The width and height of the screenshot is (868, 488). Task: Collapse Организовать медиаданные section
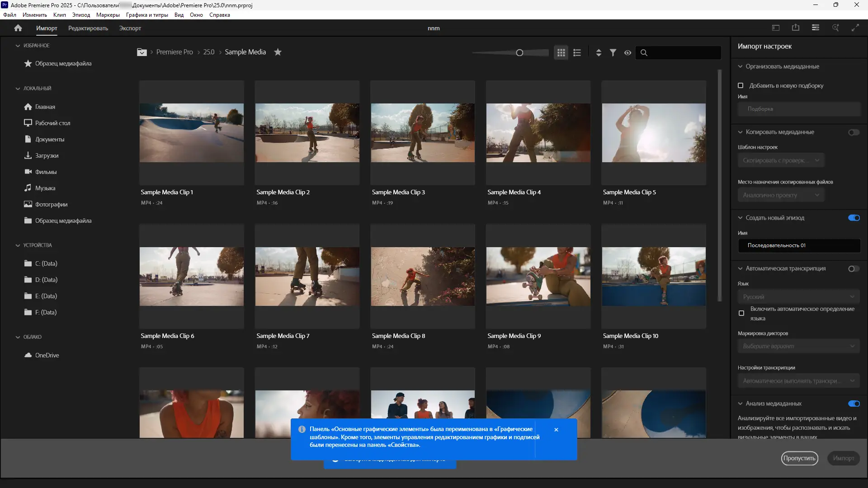(740, 66)
